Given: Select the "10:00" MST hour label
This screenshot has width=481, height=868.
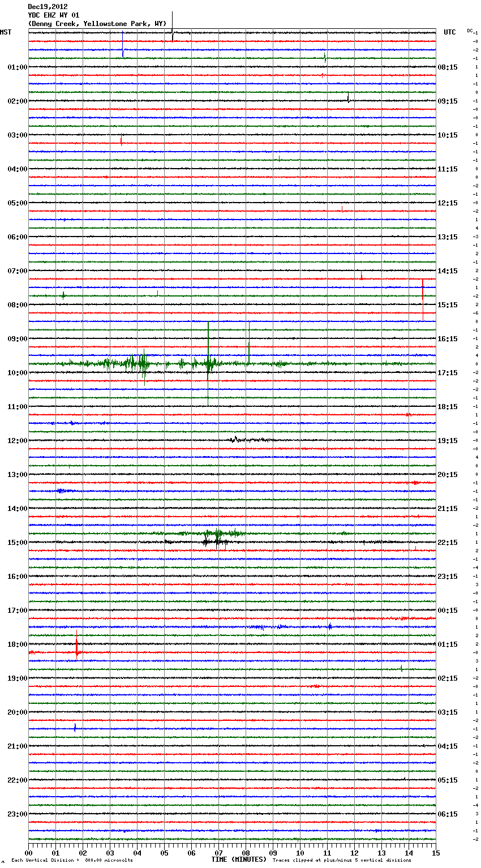Looking at the screenshot, I should click(x=18, y=373).
